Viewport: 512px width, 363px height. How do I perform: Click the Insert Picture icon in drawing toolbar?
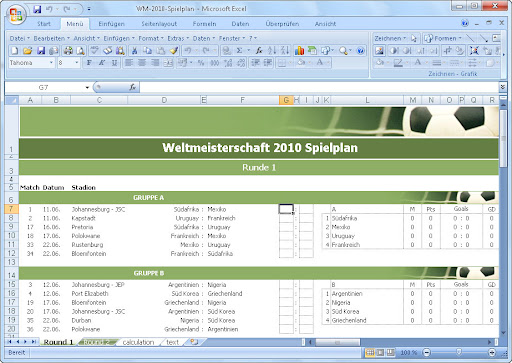click(x=379, y=51)
